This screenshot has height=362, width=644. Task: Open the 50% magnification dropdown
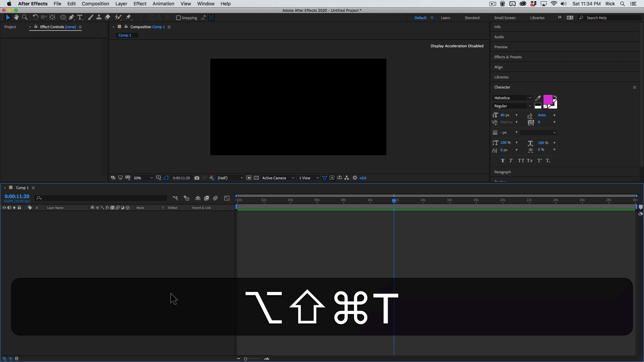[143, 178]
